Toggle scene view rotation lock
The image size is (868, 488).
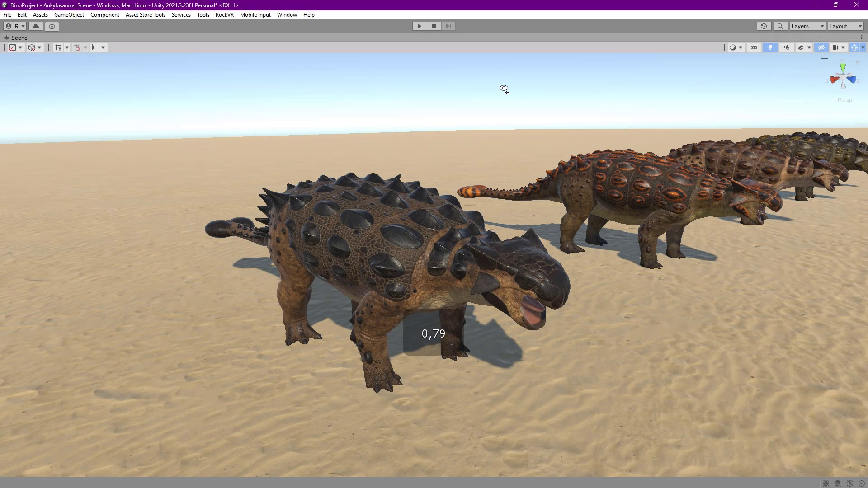pyautogui.click(x=858, y=63)
